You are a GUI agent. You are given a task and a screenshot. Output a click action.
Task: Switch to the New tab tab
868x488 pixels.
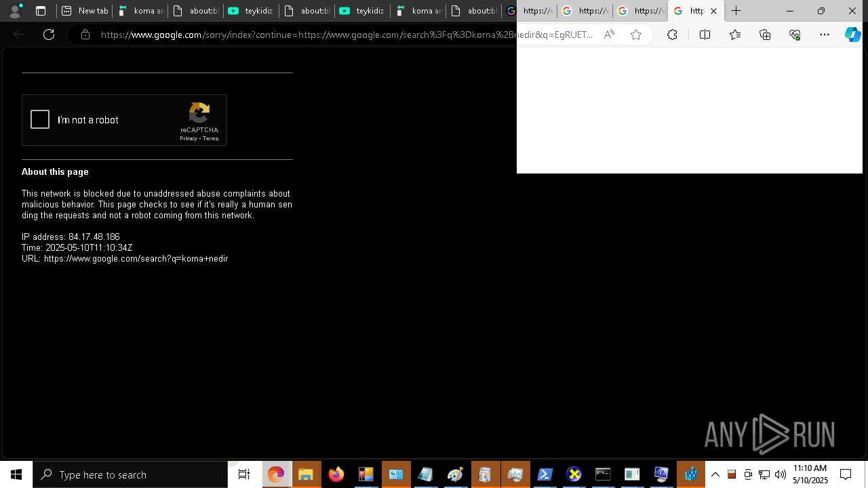click(84, 11)
